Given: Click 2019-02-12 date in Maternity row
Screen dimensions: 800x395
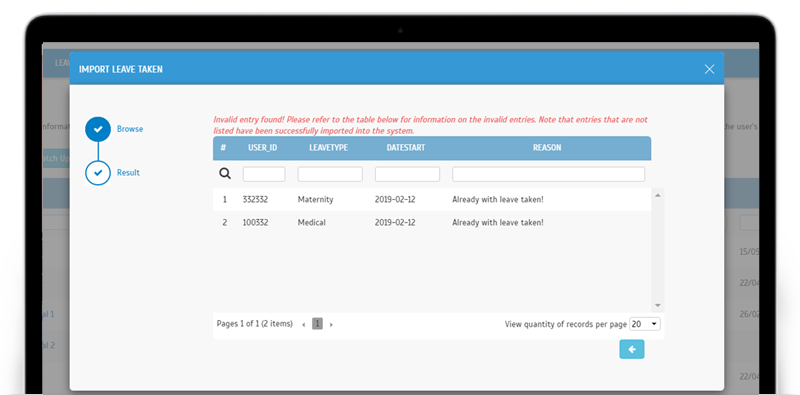Looking at the screenshot, I should 395,200.
